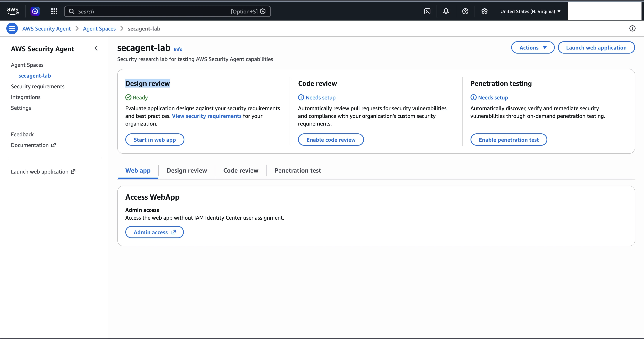Viewport: 644px width, 339px height.
Task: Click the Design review card heading
Action: pyautogui.click(x=148, y=84)
